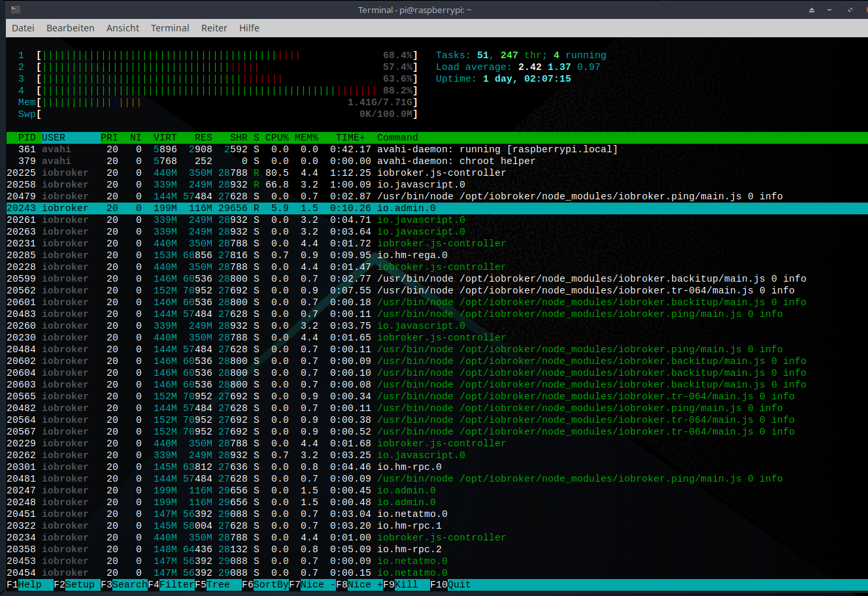Click the PID column header
The height and width of the screenshot is (596, 868).
tap(27, 137)
